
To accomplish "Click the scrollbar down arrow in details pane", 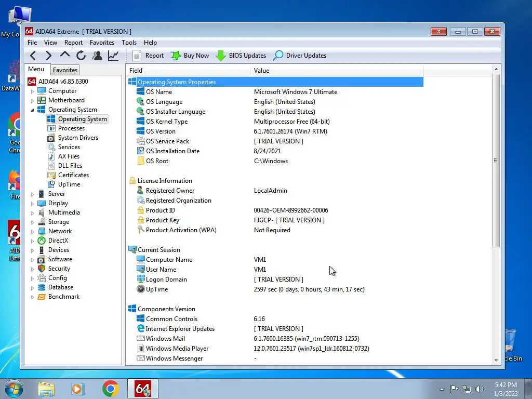I will 496,360.
